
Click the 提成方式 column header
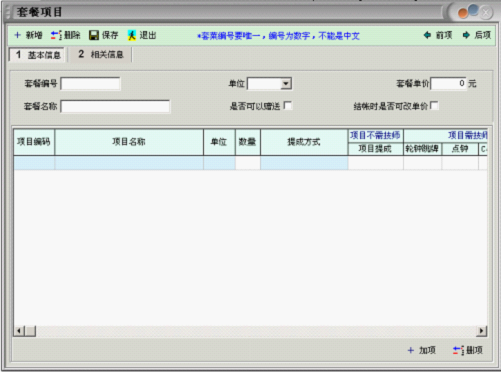click(x=304, y=142)
